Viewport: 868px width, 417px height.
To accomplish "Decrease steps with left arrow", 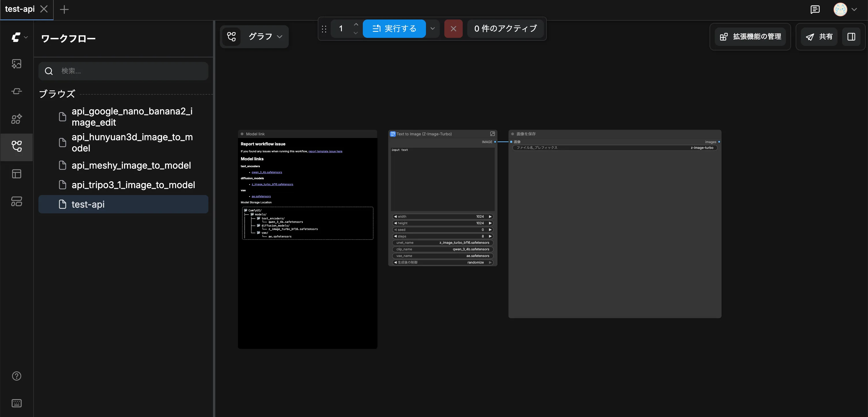I will tap(395, 236).
